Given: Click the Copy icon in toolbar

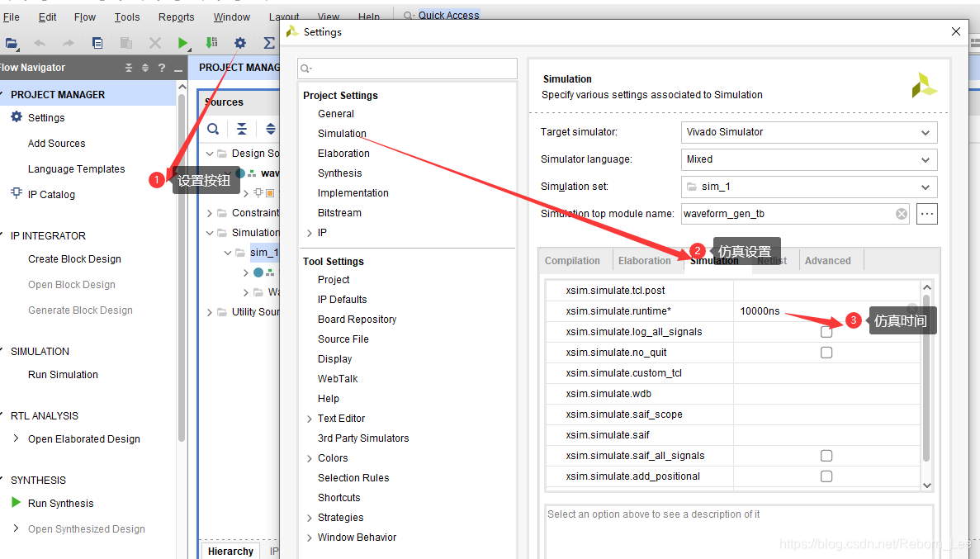Looking at the screenshot, I should pos(97,43).
